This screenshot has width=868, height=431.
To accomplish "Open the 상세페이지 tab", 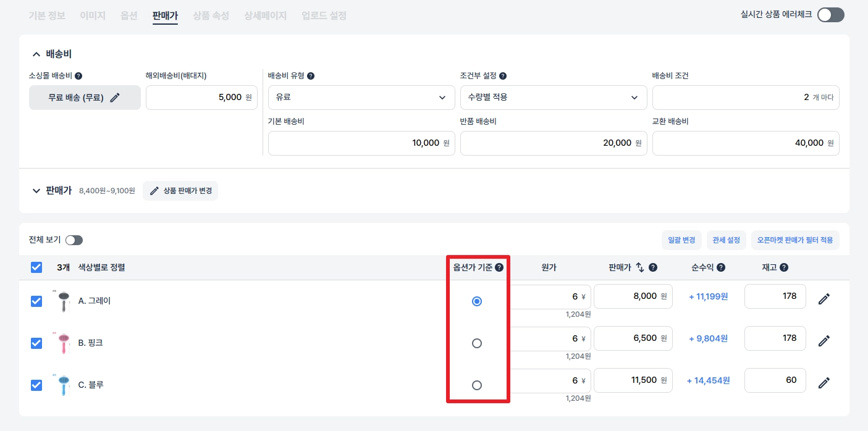I will (x=265, y=15).
